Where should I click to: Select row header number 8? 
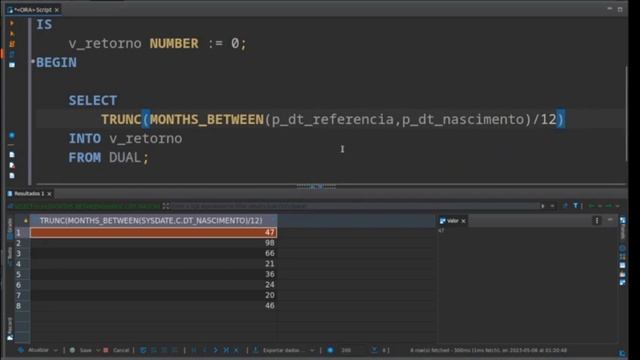tap(22, 306)
